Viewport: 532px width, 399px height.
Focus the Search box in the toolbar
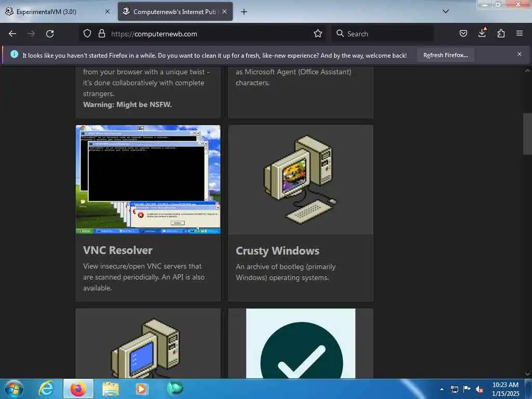point(383,34)
